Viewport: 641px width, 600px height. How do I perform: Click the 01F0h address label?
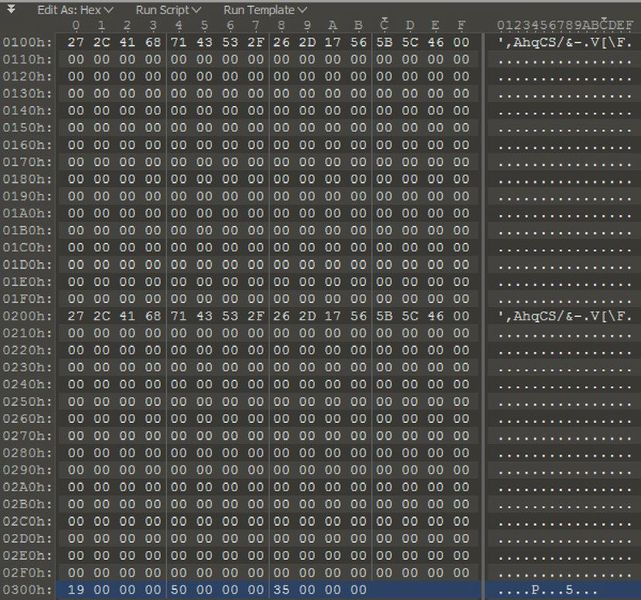pos(27,299)
